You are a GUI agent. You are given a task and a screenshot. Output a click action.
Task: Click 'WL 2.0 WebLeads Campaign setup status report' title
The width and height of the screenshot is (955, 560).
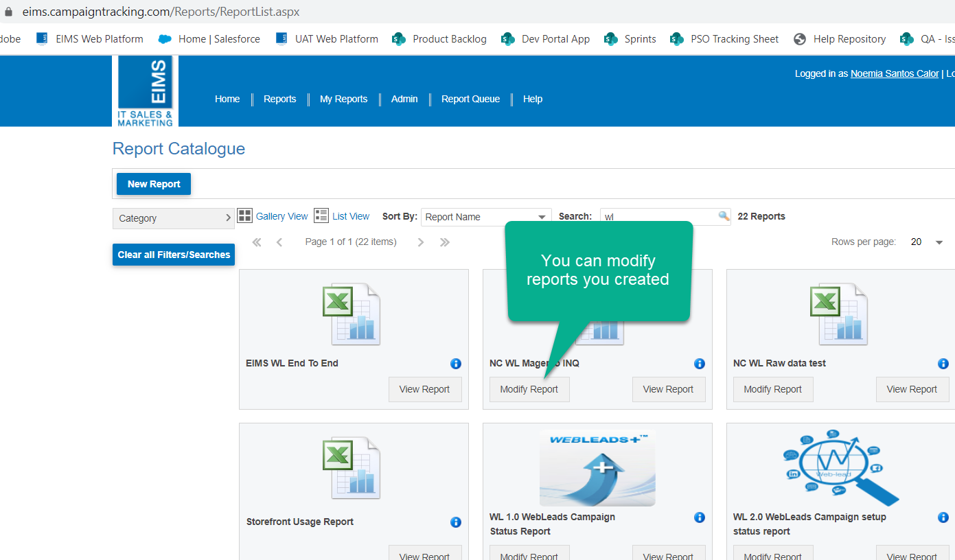point(809,524)
